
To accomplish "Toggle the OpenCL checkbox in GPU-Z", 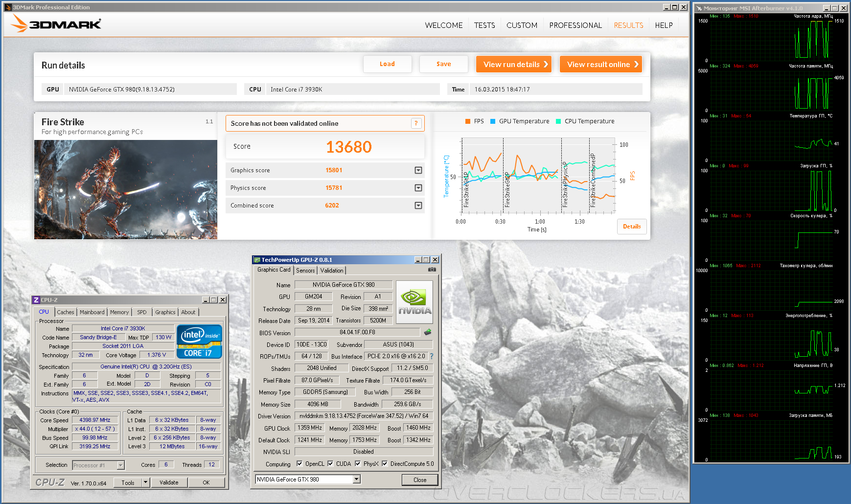I will click(299, 463).
